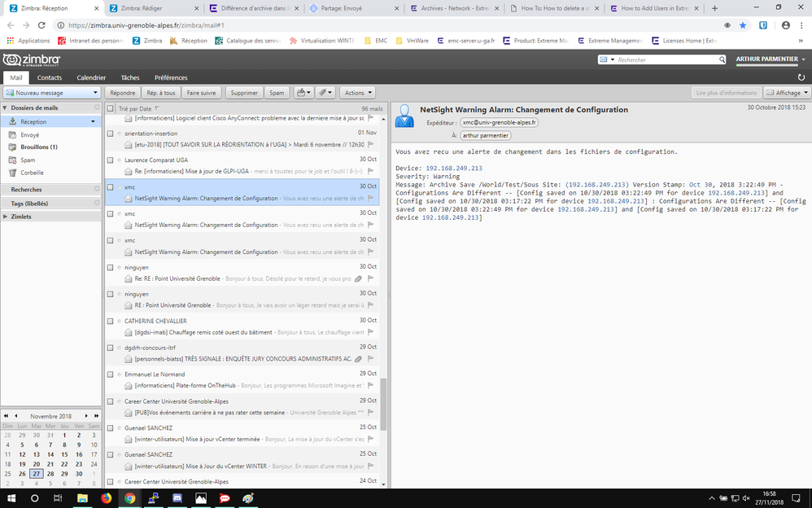Click the email list vertical scrollbar

[384, 404]
